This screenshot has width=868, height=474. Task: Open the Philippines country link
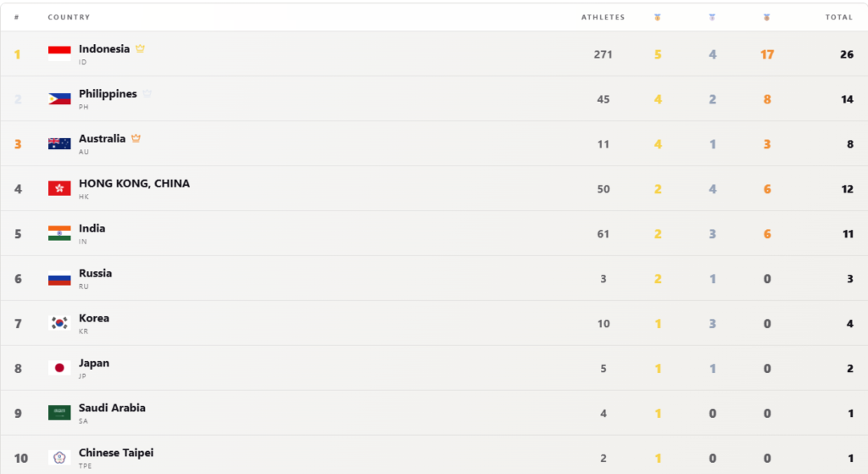pyautogui.click(x=108, y=93)
